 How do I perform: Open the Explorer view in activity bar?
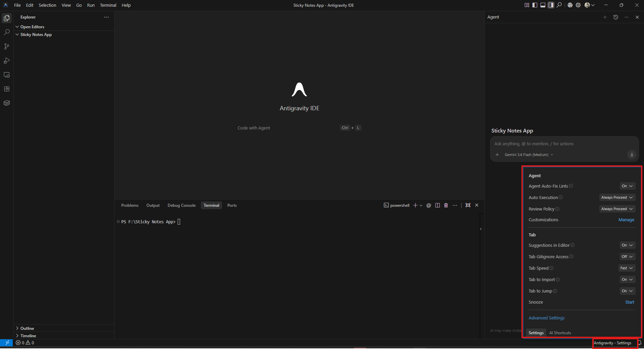7,18
